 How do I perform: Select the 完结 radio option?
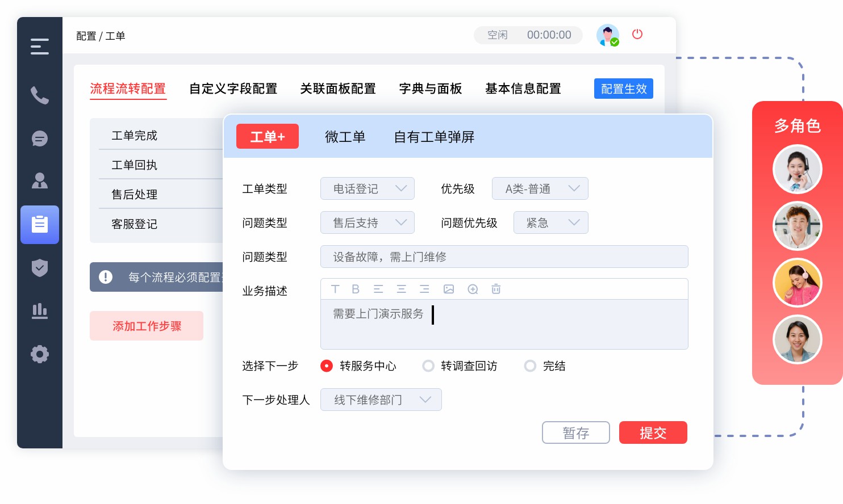coord(530,366)
